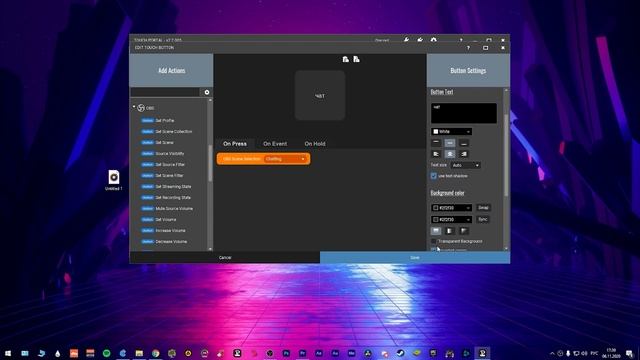Click the paste button icon above the preview
This screenshot has height=360, width=640.
(x=356, y=59)
